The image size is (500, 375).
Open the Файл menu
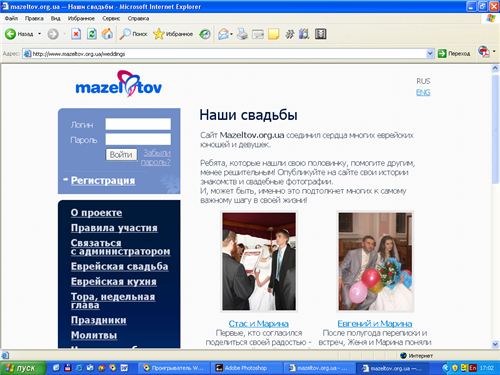[11, 18]
